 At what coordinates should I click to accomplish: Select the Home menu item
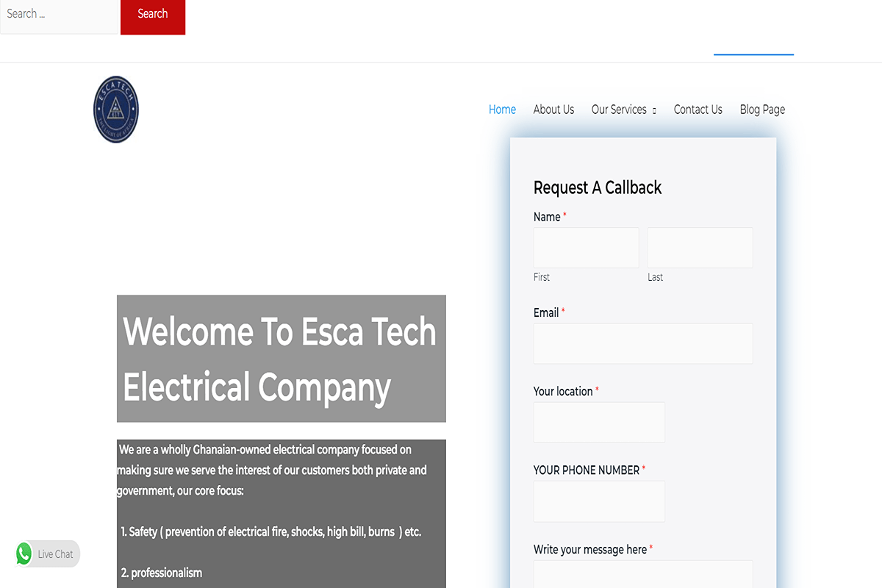(502, 109)
